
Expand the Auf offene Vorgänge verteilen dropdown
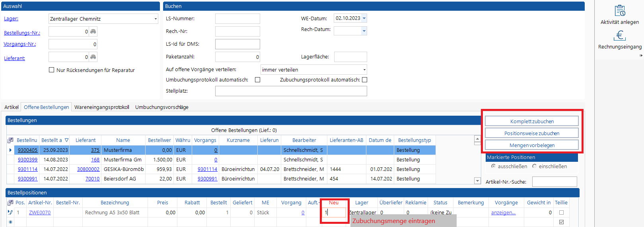click(x=364, y=70)
